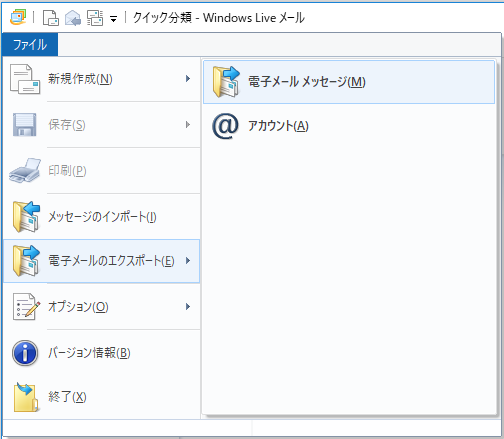Screen dimensions: 504x439
Task: Select 電子メールのエクスポート(E) menu item
Action: (102, 261)
